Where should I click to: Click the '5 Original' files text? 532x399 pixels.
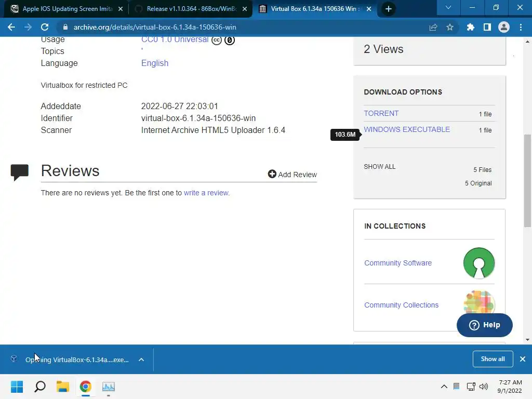point(478,183)
